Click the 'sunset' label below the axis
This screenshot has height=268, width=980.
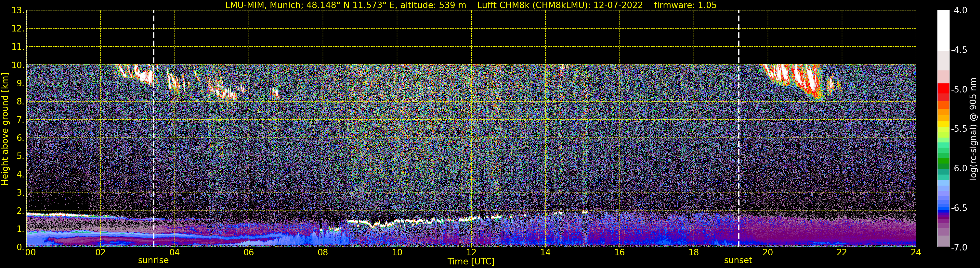[x=738, y=261]
